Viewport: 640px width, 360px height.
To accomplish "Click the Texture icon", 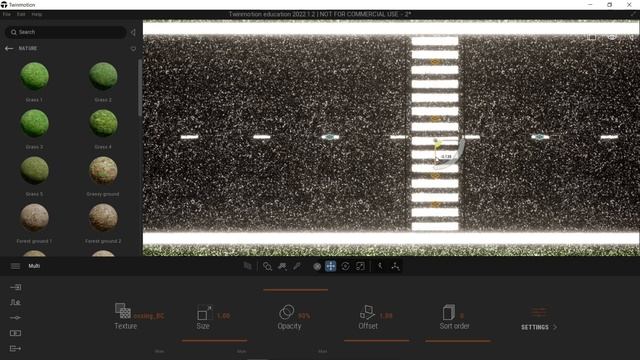I will 122,311.
